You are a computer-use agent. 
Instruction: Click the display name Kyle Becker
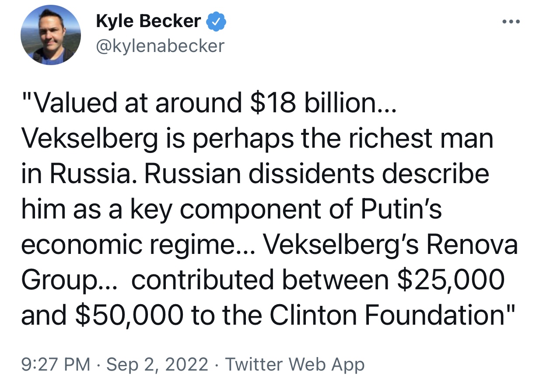pos(149,21)
